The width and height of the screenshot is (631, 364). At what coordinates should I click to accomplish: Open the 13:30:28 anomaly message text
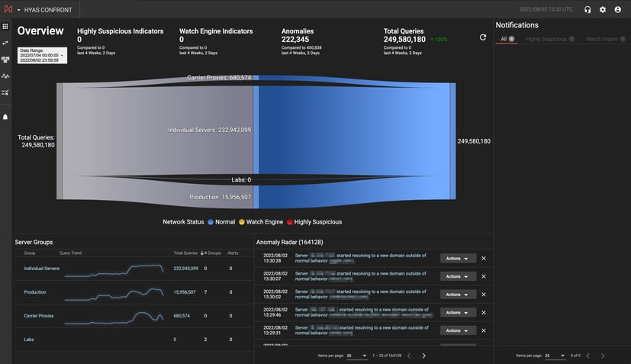click(x=361, y=259)
